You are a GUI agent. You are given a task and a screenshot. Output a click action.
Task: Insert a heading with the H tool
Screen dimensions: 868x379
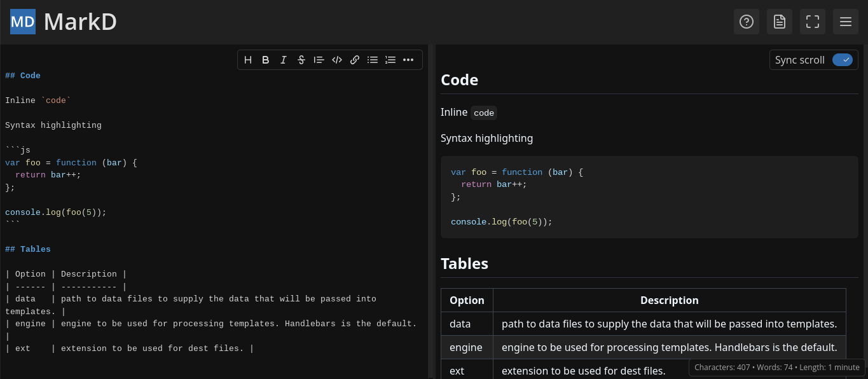[x=248, y=60]
